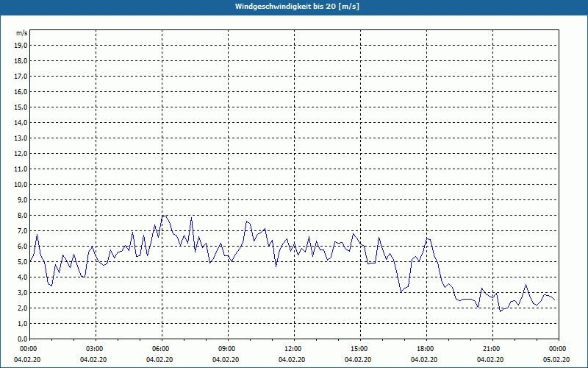Select the 17,0 y-axis label
This screenshot has width=588, height=368.
tap(21, 77)
